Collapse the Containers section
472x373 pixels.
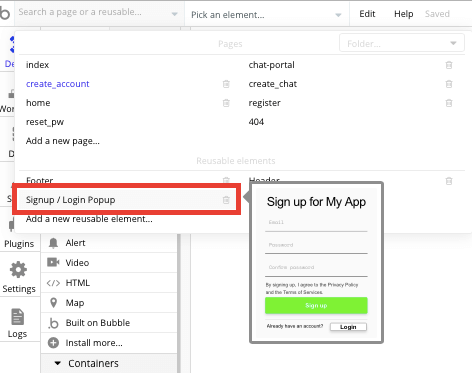[x=58, y=363]
